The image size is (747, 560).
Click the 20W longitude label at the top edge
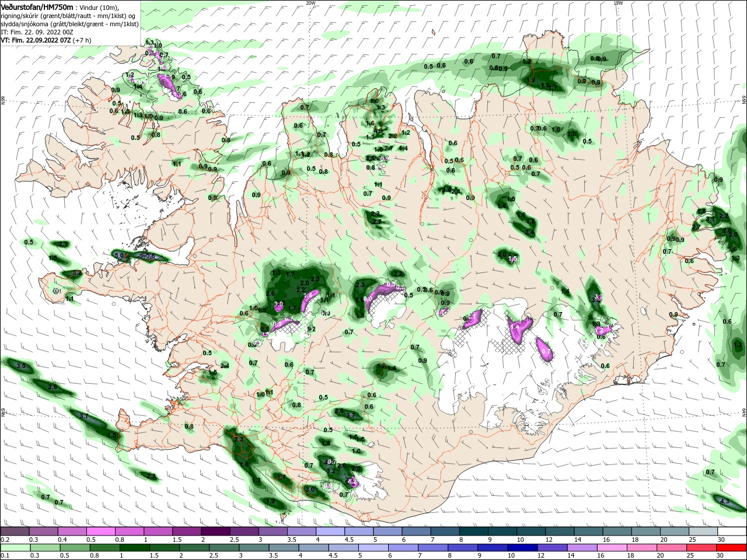[310, 2]
